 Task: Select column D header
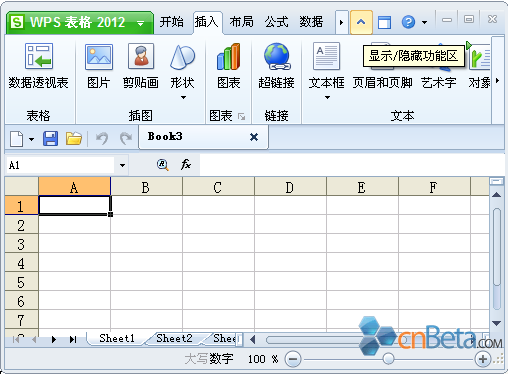[290, 187]
